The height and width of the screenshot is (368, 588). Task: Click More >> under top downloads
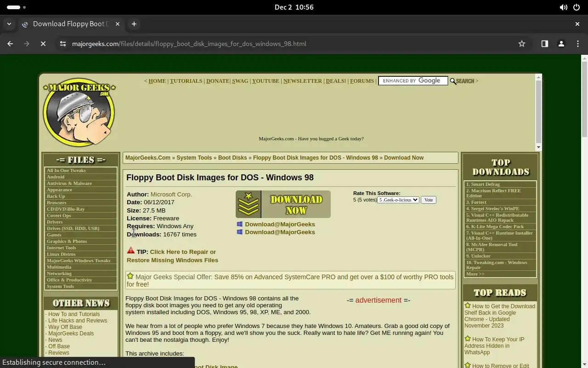pos(475,274)
